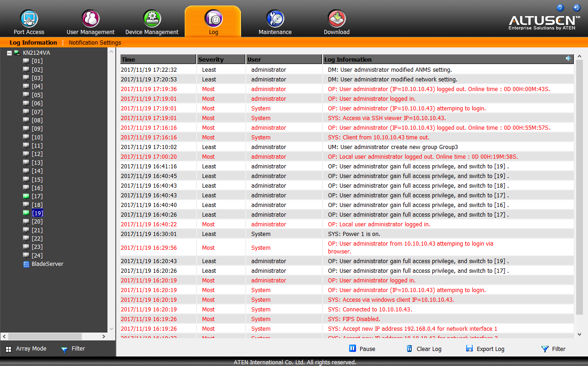The width and height of the screenshot is (588, 368).
Task: Select port [10] in tree
Action: click(37, 137)
